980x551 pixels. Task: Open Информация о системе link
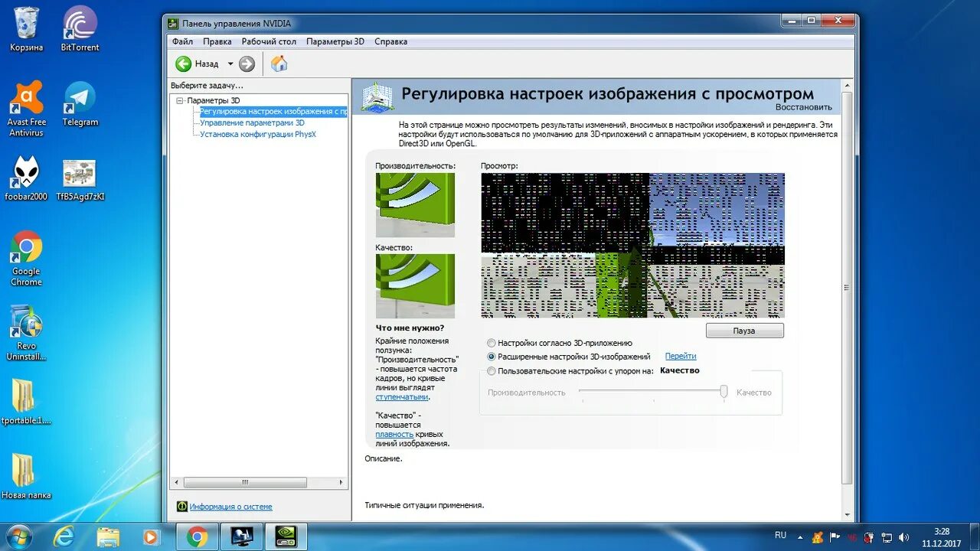230,507
